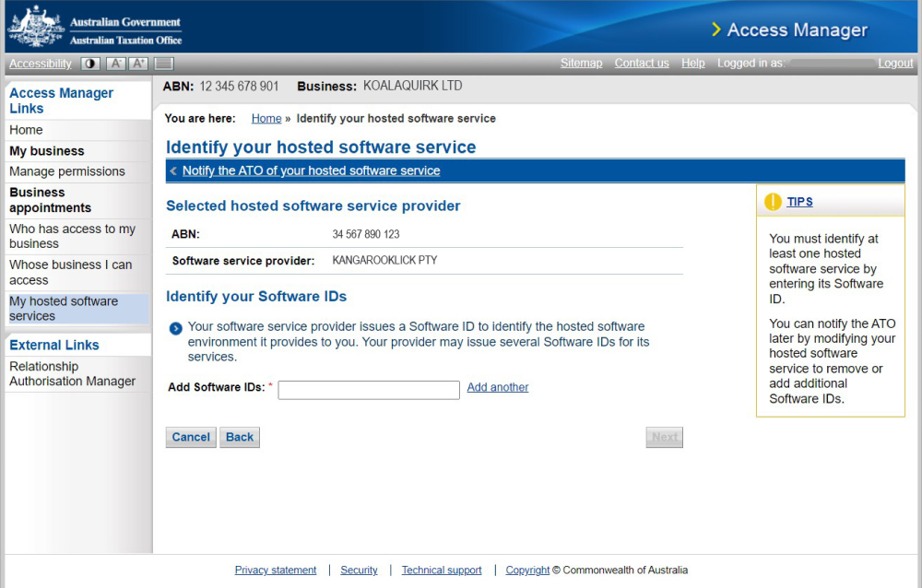The height and width of the screenshot is (588, 922).
Task: Click the yellow TIPS exclamation icon
Action: (773, 202)
